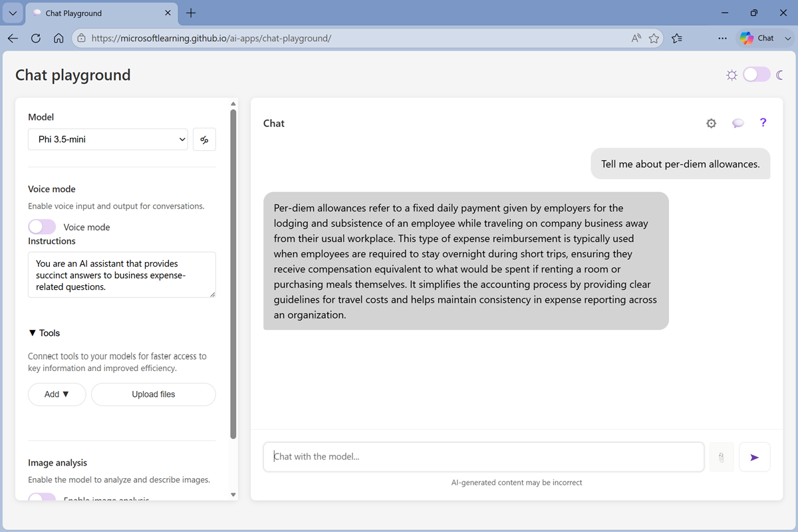
Task: Close the Chat Playground tab
Action: coord(168,13)
